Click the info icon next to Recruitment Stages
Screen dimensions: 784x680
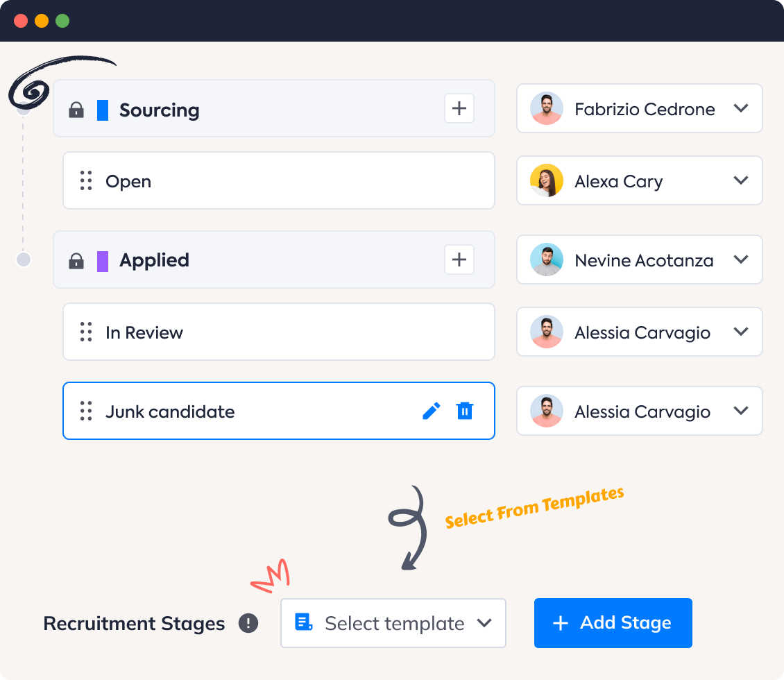point(248,623)
